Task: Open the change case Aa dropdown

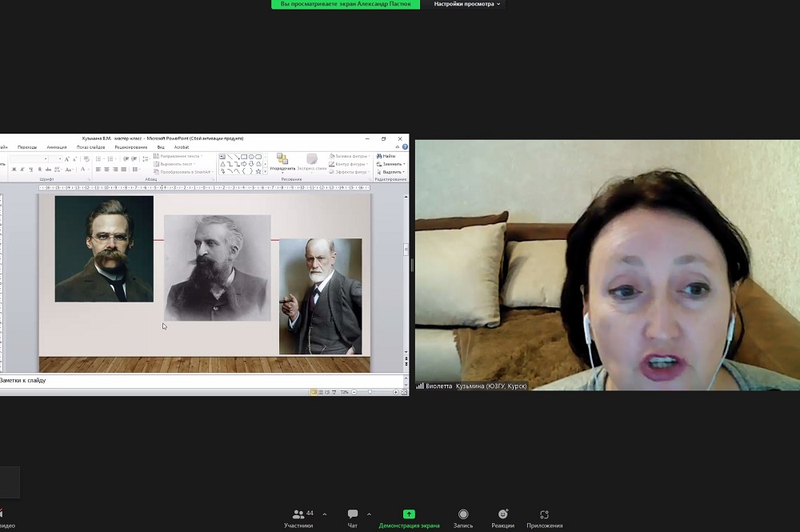Action: 70,170
